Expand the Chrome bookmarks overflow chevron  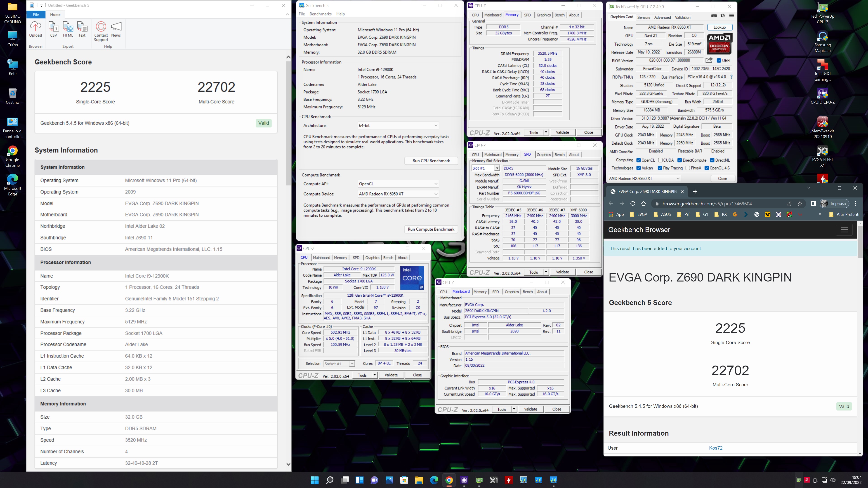pos(820,214)
